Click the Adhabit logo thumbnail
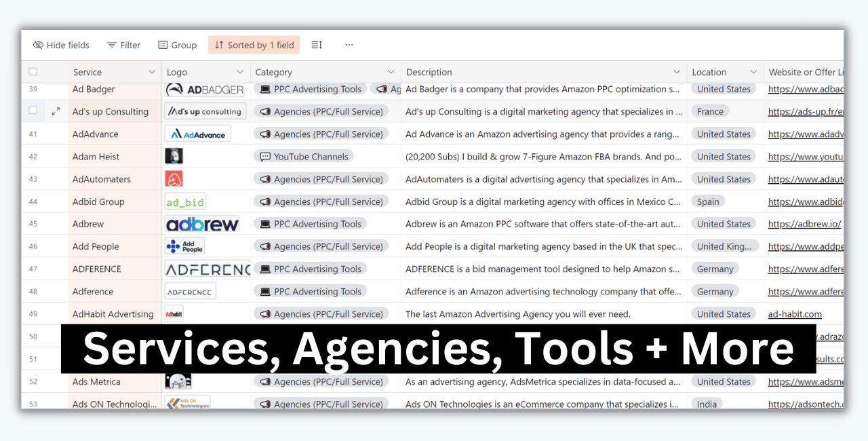 click(x=174, y=313)
